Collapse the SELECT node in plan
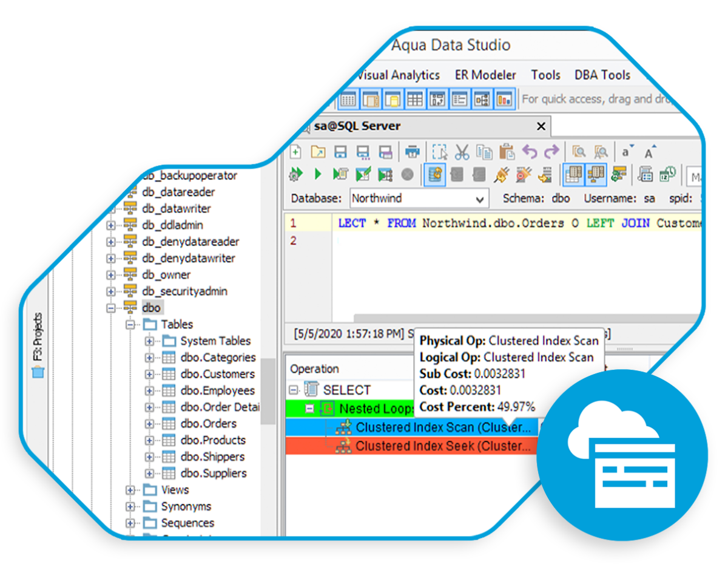This screenshot has width=728, height=564. tap(294, 390)
